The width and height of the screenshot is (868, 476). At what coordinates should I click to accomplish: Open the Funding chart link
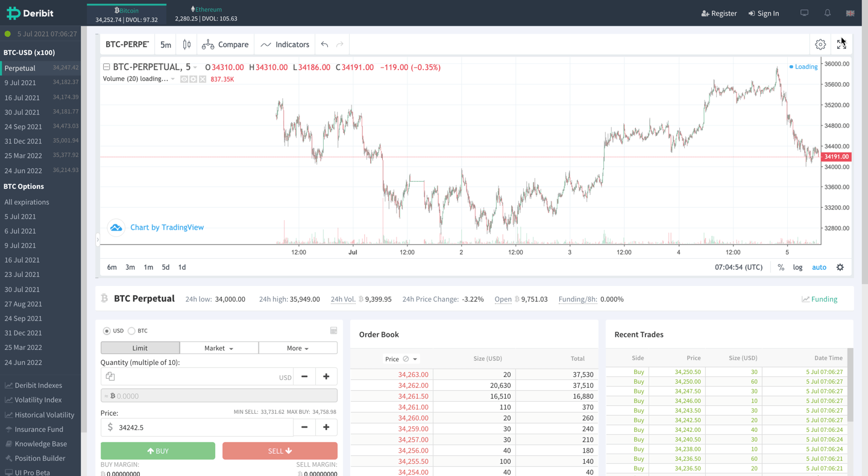click(819, 299)
